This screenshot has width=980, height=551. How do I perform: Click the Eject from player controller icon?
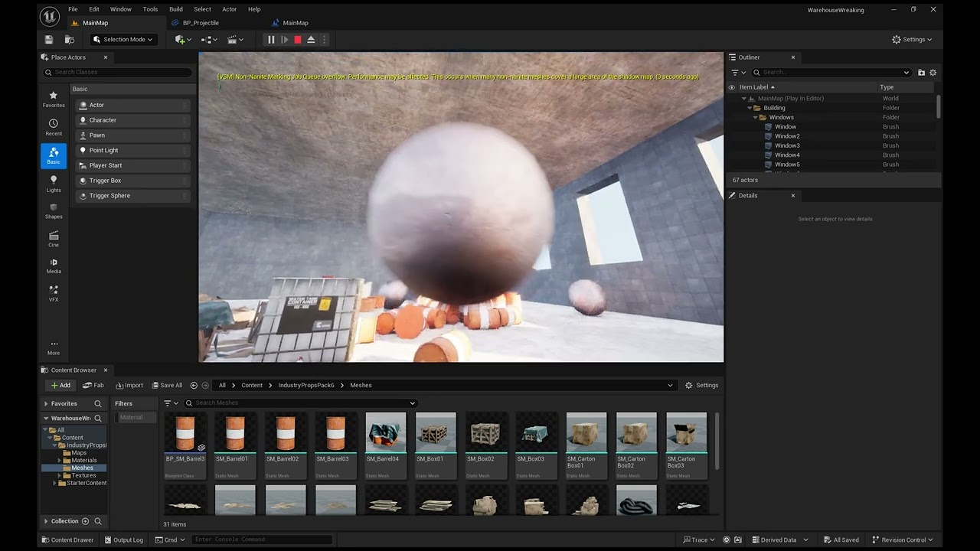[311, 40]
